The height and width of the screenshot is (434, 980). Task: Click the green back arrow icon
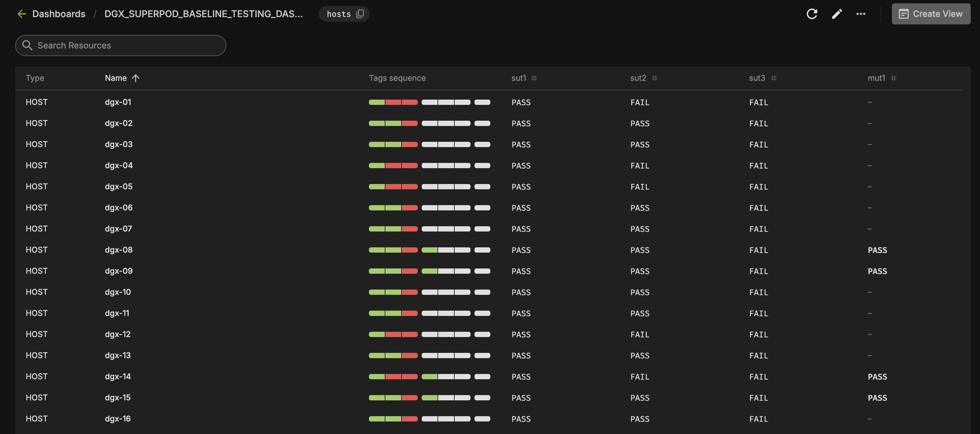pos(22,14)
